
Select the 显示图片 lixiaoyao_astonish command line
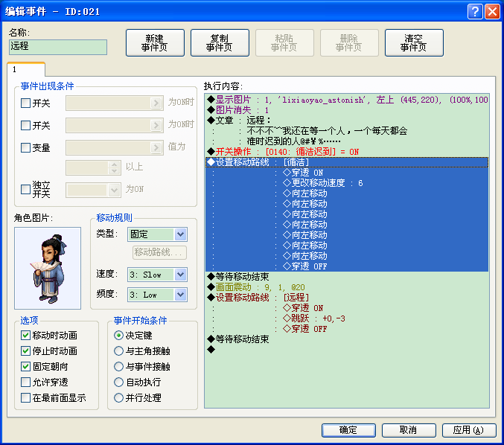point(347,100)
